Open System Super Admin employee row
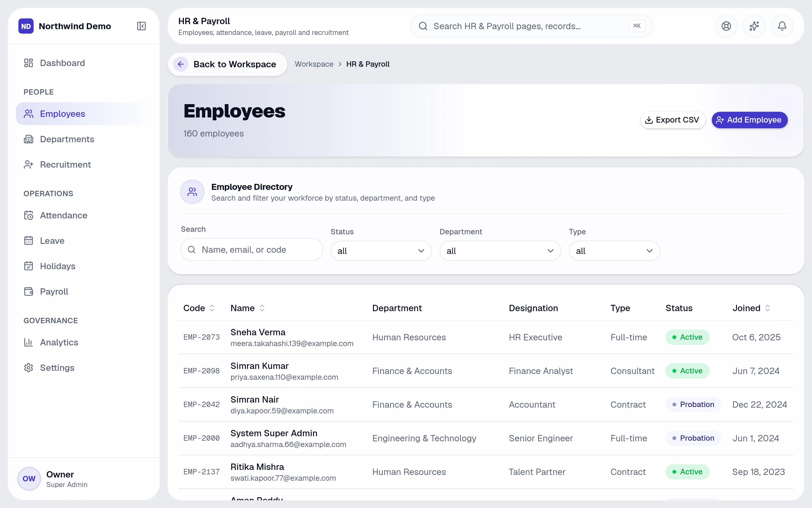The width and height of the screenshot is (812, 508). click(x=486, y=438)
